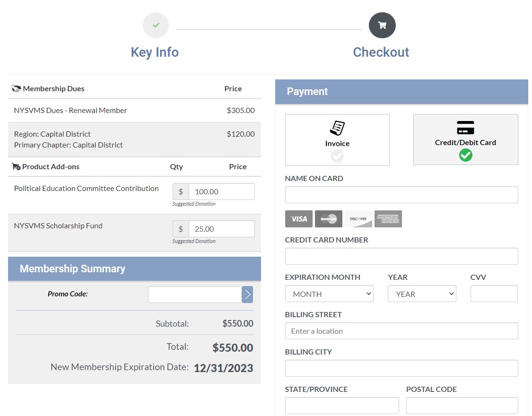Click the MasterCard logo

[329, 219]
